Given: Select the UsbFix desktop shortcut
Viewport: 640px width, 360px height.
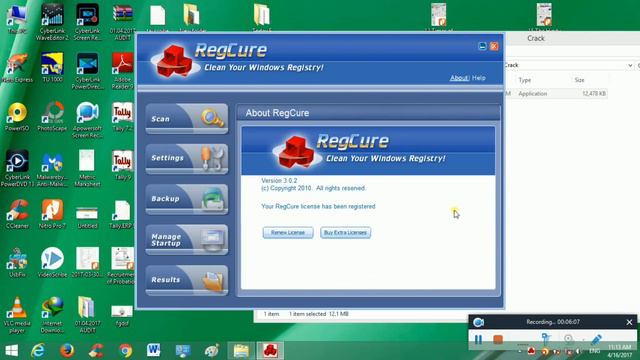Looking at the screenshot, I should click(x=17, y=262).
